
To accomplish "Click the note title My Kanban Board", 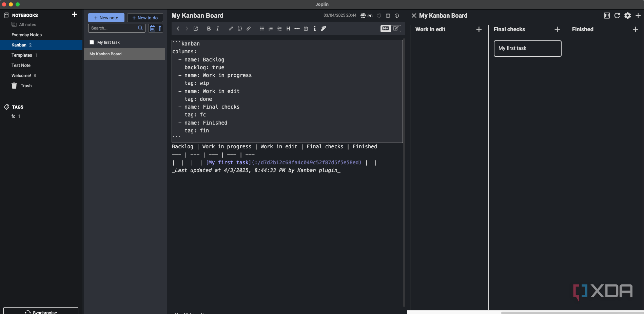I will click(197, 16).
